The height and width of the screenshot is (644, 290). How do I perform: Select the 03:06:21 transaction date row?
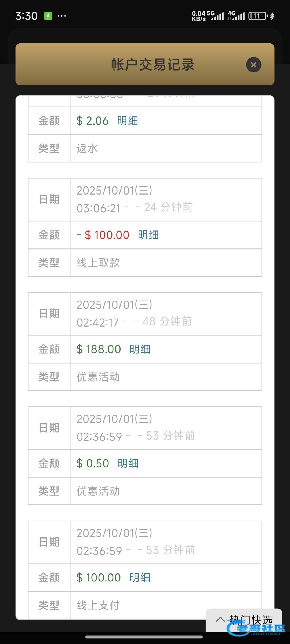134,199
